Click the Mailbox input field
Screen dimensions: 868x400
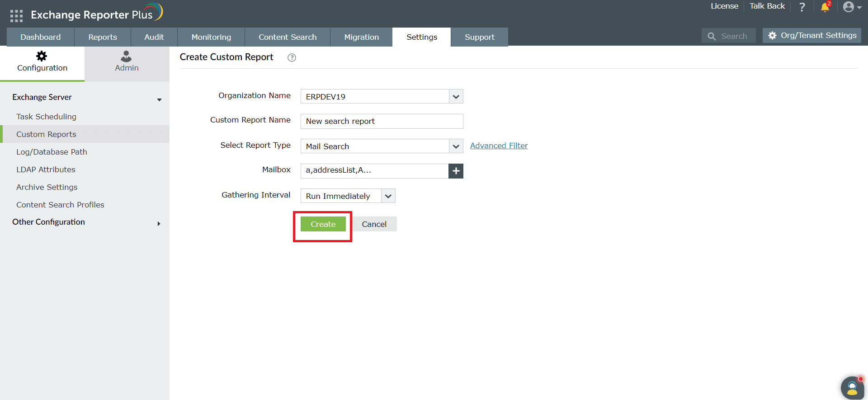374,171
